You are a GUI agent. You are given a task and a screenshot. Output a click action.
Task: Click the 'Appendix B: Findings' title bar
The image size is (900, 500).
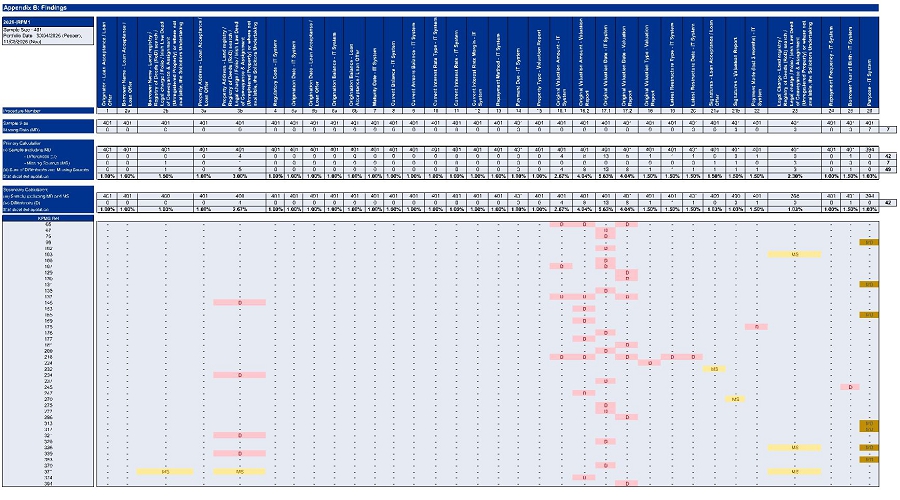tap(440, 8)
